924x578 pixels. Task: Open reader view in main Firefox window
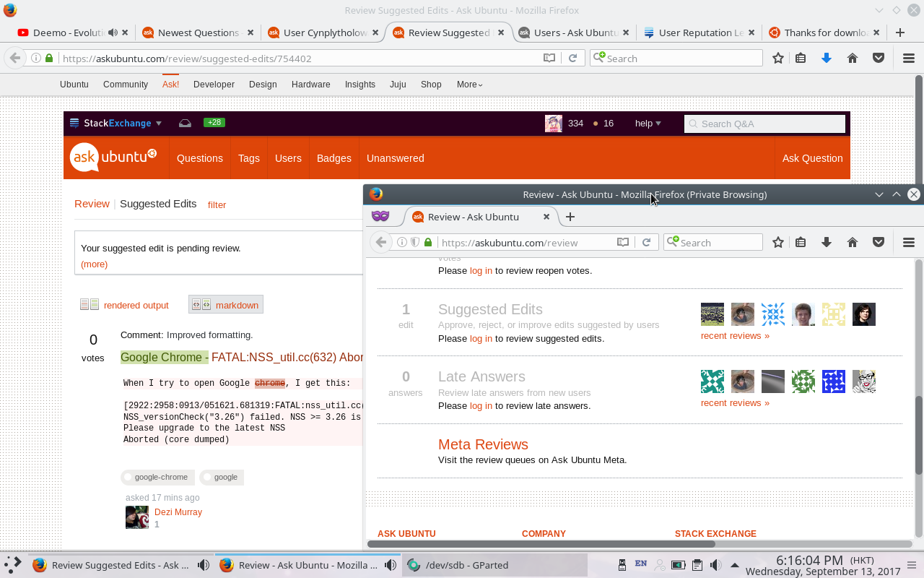click(x=549, y=59)
